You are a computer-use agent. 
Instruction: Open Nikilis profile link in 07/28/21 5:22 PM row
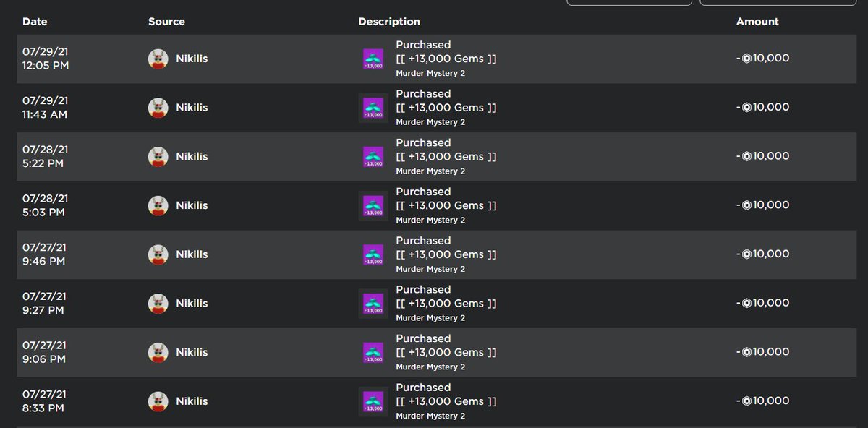pos(192,157)
